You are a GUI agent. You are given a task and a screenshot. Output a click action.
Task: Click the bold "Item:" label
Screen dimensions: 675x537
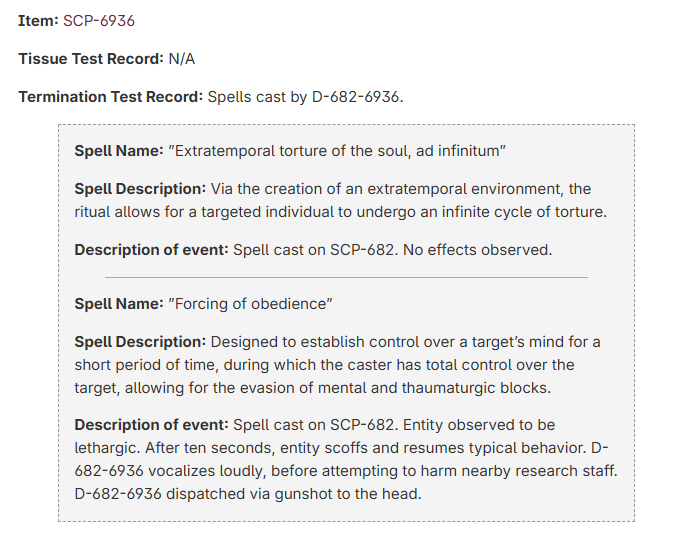click(38, 20)
